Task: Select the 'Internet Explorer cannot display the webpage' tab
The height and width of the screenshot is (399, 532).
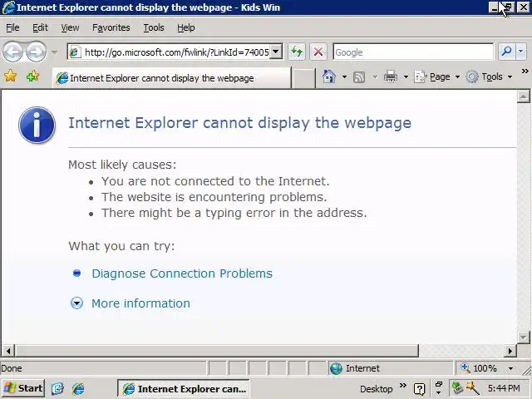Action: pos(171,78)
